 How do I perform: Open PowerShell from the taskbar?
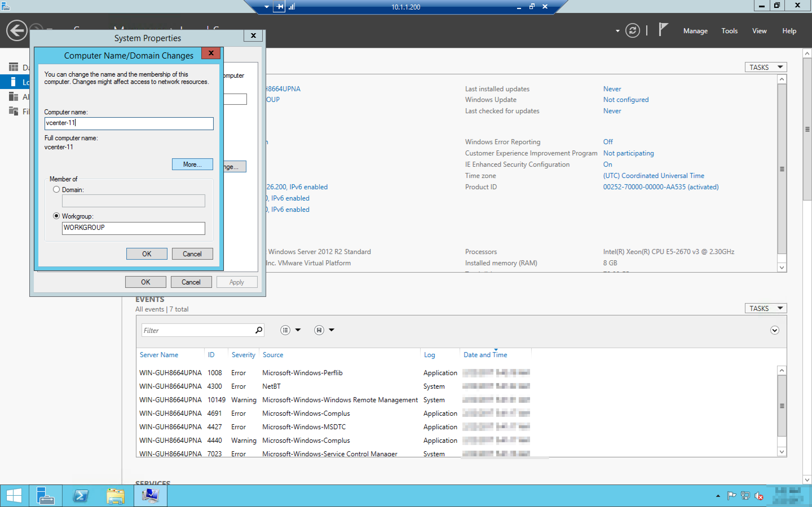tap(81, 496)
